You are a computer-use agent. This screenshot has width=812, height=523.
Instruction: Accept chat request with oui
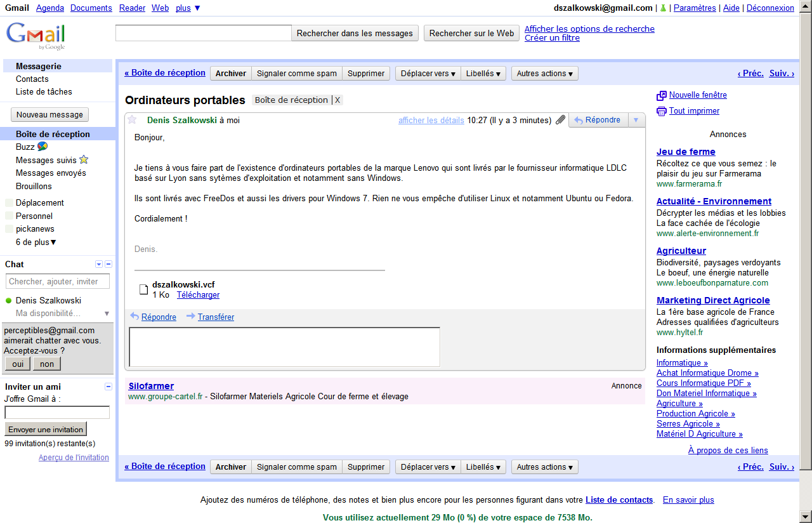point(18,364)
